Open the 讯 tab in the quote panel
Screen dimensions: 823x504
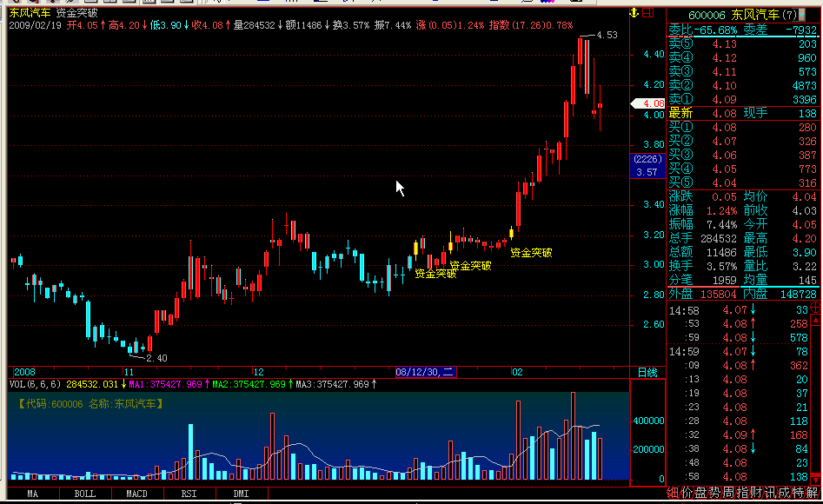coord(771,493)
